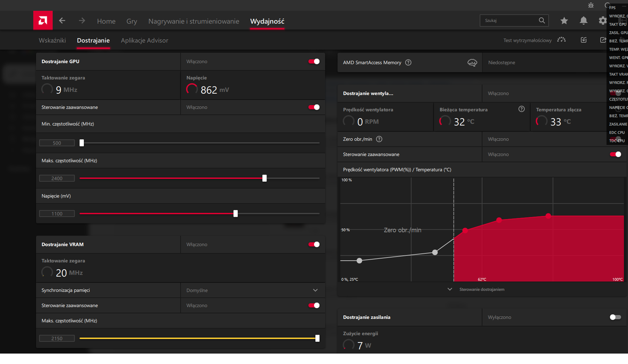
Task: Turn off Dostrajanie VRAM toggle
Action: click(314, 244)
